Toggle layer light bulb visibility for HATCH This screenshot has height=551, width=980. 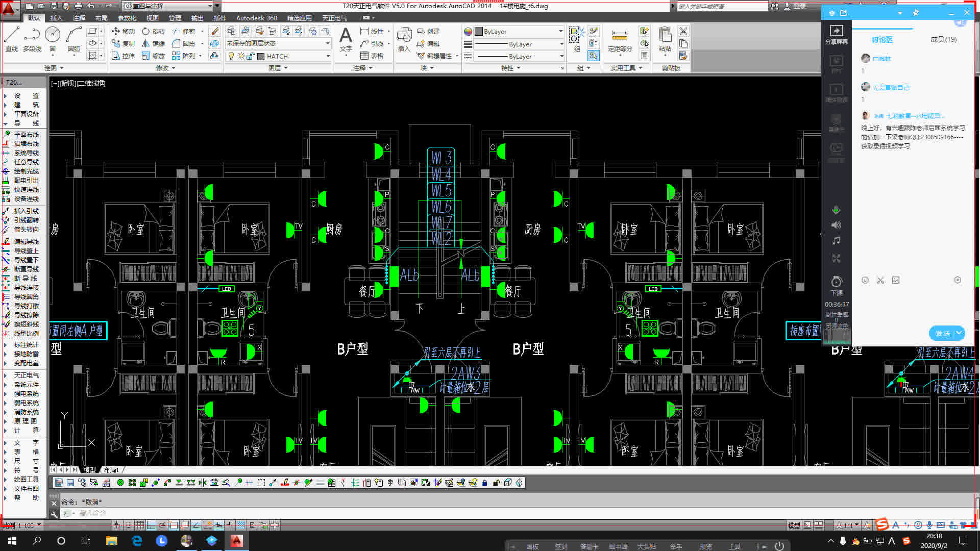[231, 56]
